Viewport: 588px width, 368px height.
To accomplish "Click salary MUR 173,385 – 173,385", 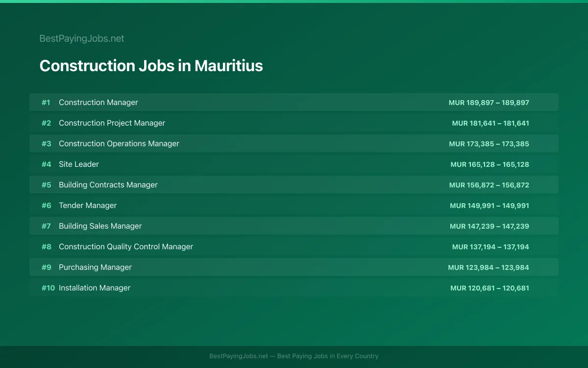I will [489, 144].
